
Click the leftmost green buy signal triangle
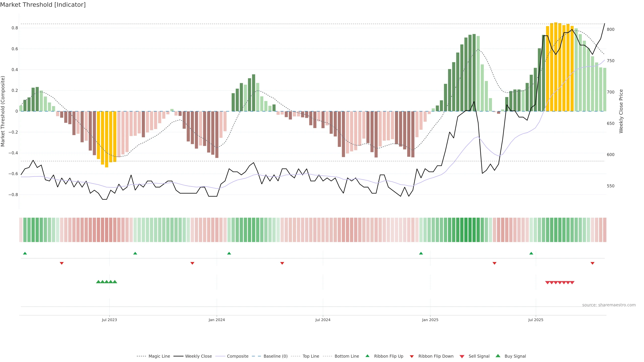pos(98,282)
